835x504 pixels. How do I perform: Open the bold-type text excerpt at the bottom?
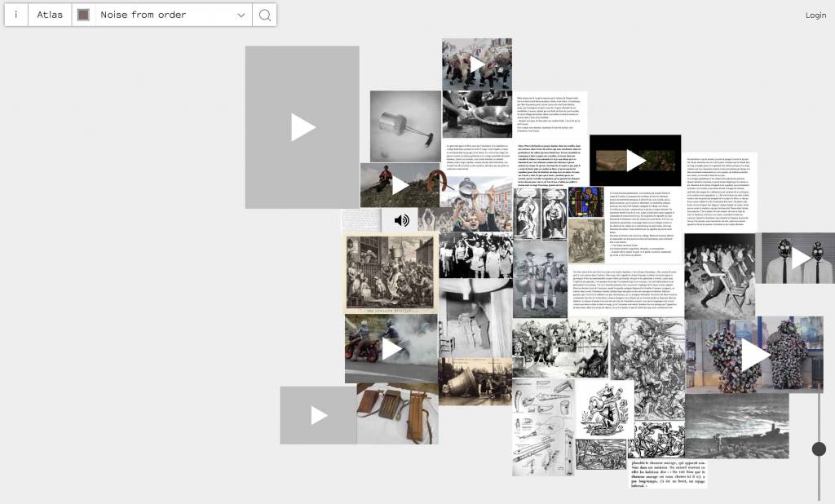tap(668, 474)
